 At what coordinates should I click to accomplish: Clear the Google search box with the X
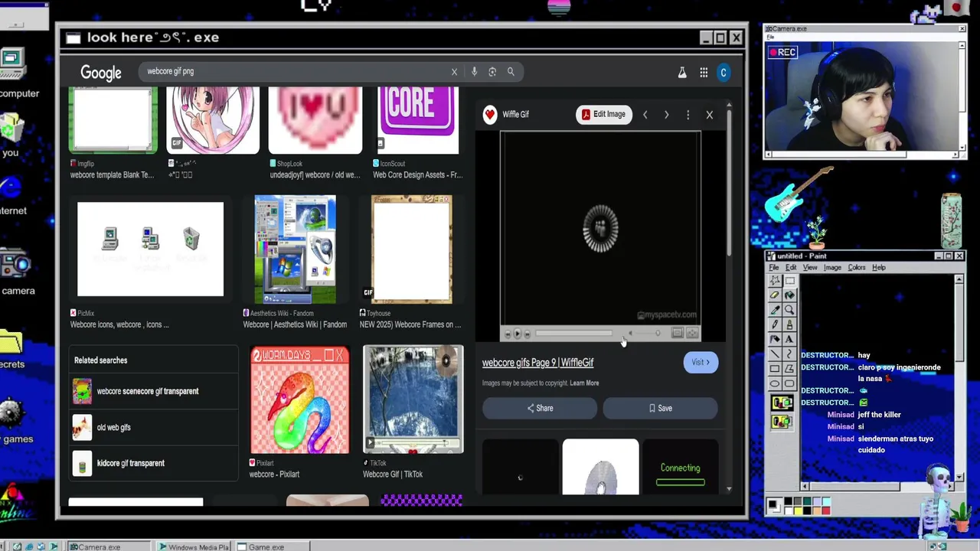[454, 72]
